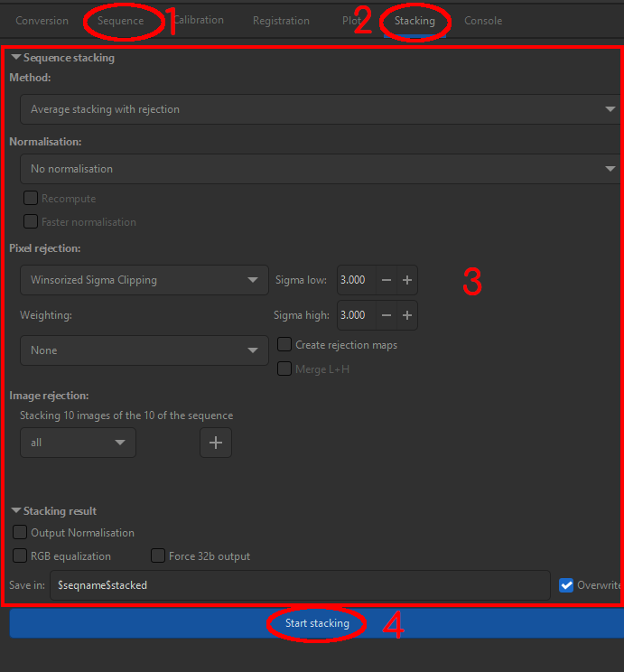Increase the Sigma high value with plus
The image size is (624, 672).
click(407, 315)
